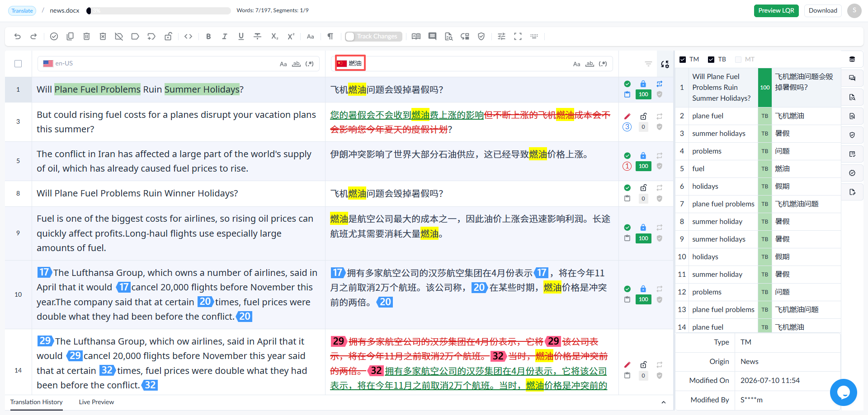Open the fullscreen mode icon
This screenshot has height=415, width=868.
pyautogui.click(x=518, y=37)
